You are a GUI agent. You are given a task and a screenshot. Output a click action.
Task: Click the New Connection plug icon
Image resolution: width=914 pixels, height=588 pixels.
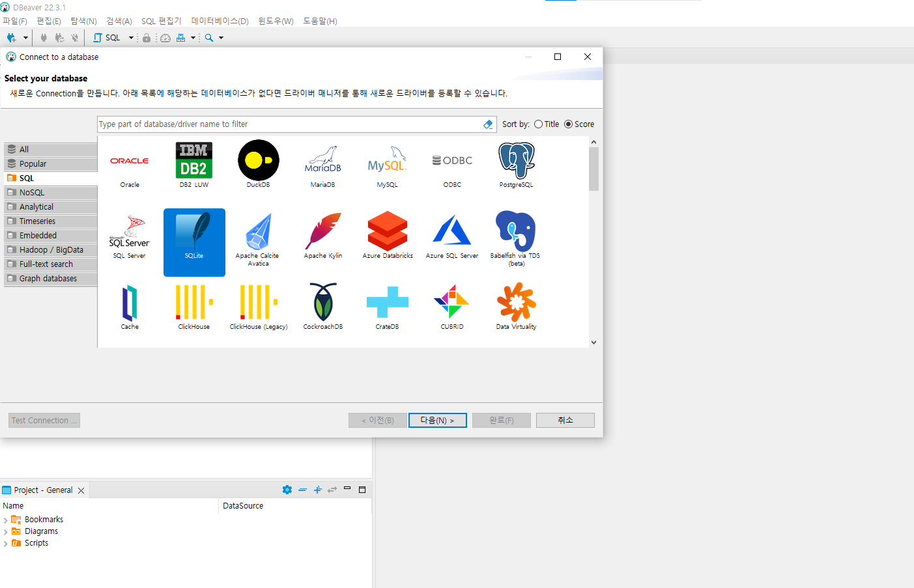pyautogui.click(x=11, y=38)
